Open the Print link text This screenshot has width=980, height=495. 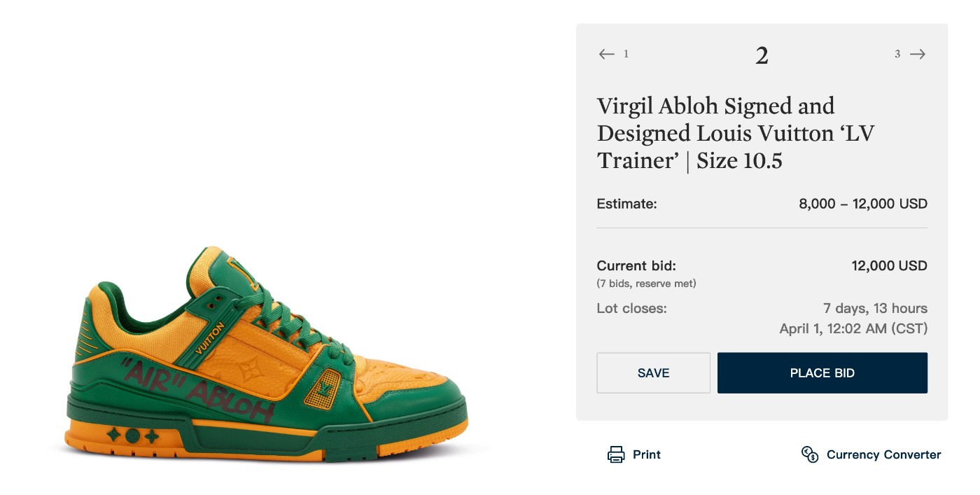(x=646, y=454)
